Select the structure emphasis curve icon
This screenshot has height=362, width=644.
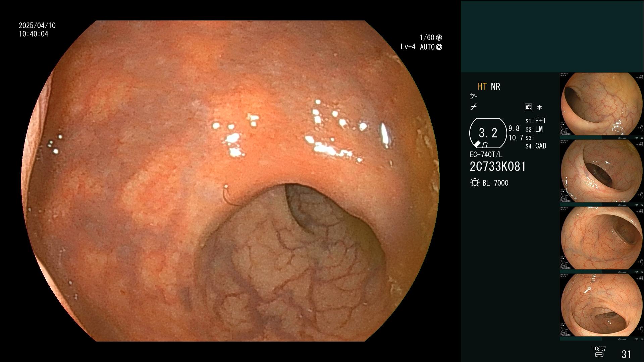[x=473, y=96]
